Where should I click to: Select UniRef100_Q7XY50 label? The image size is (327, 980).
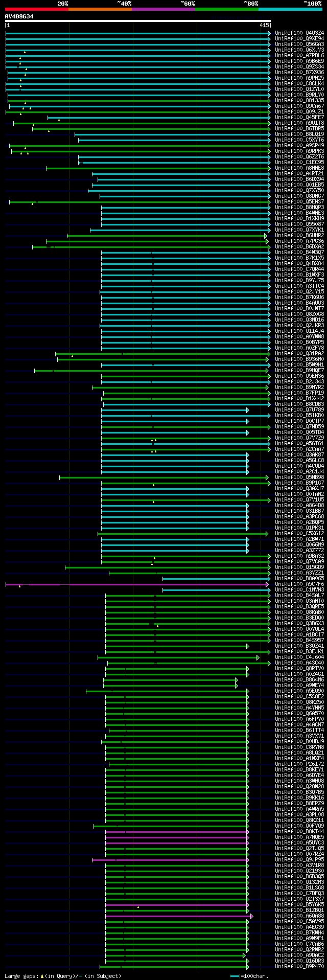[x=299, y=191]
